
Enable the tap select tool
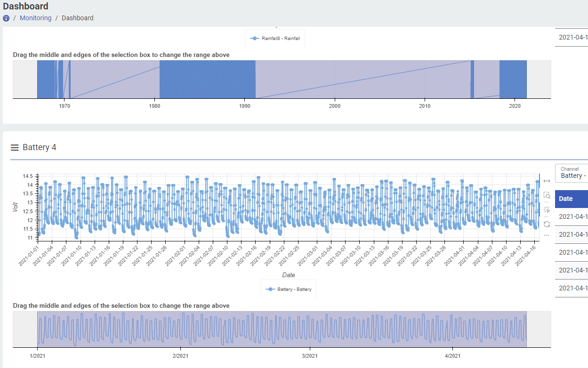coord(547,210)
